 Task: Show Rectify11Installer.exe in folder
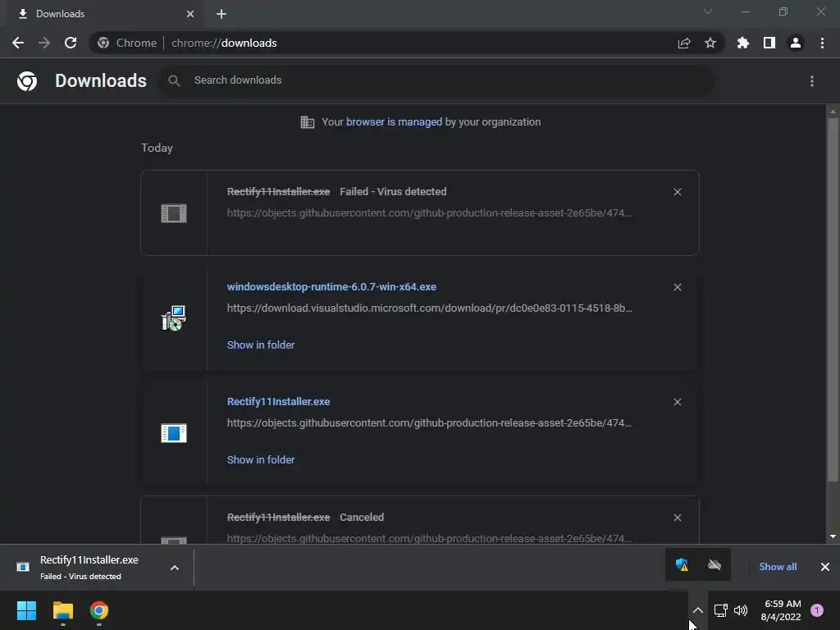261,459
